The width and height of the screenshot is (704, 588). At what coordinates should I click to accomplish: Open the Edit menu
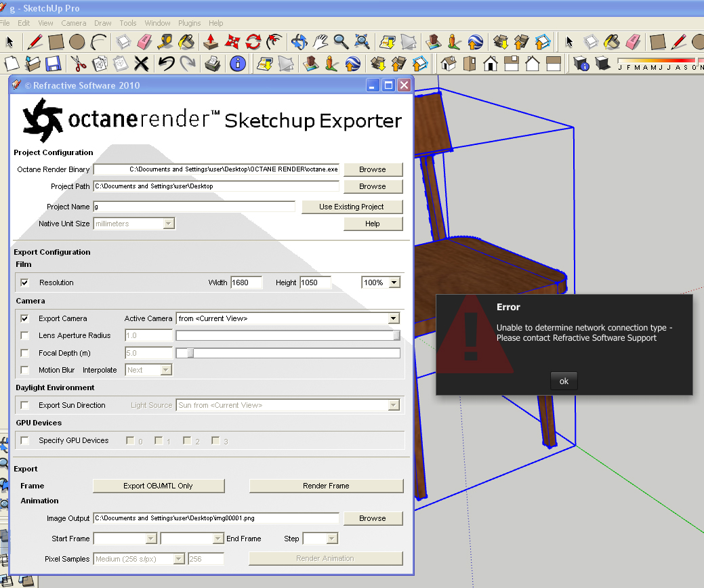coord(24,23)
